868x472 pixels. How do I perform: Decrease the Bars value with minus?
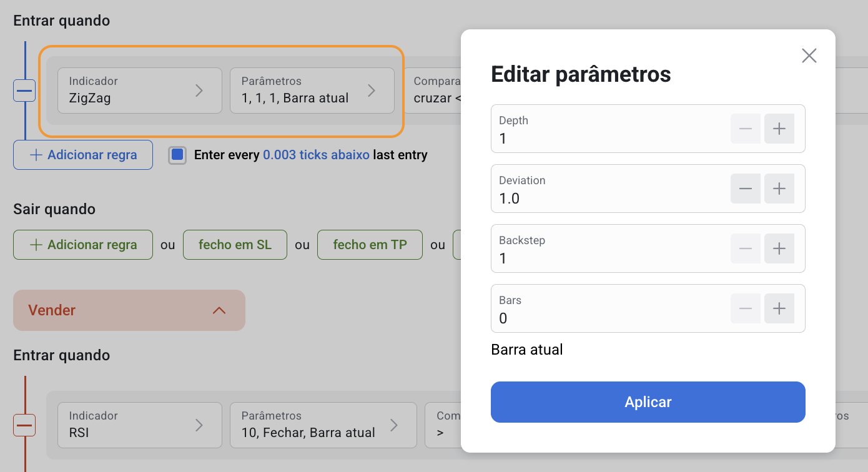point(746,308)
